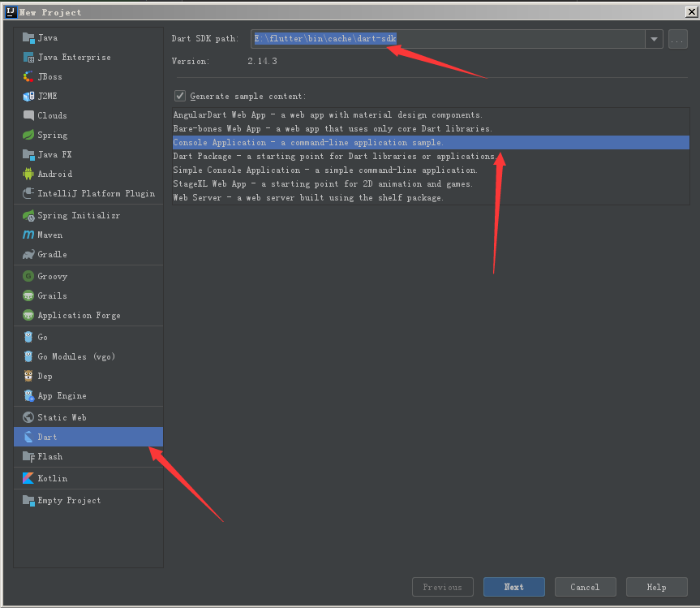Choose Go Modules (vgo) label
Screen dimensions: 700x608
(x=76, y=356)
